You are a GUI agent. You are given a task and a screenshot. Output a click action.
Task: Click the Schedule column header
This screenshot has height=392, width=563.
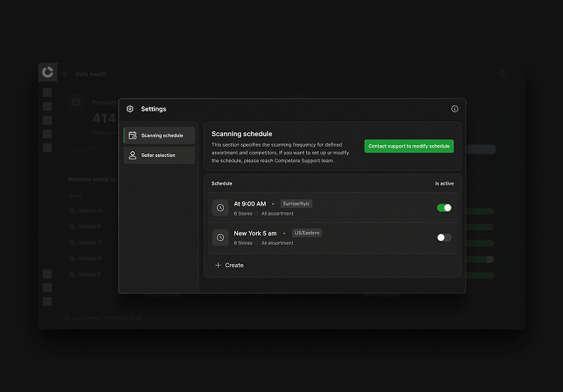pos(222,183)
